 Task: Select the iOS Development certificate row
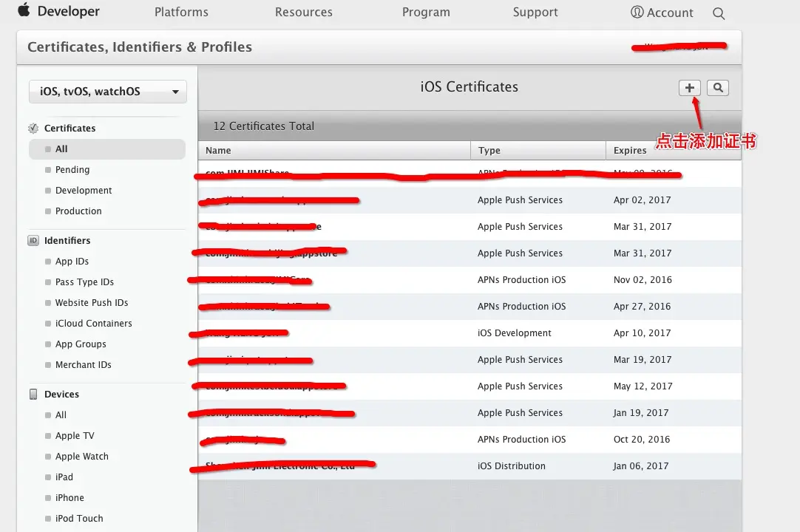470,333
